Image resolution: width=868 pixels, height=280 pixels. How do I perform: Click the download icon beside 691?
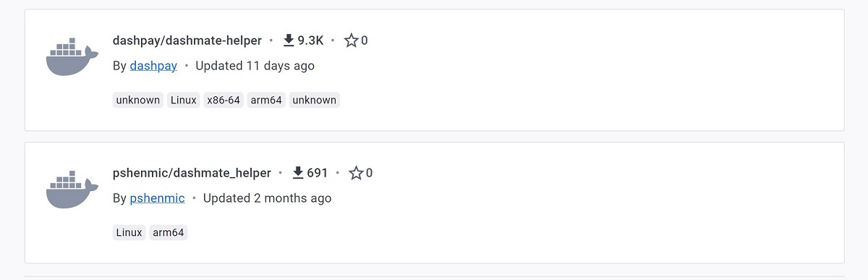[298, 173]
